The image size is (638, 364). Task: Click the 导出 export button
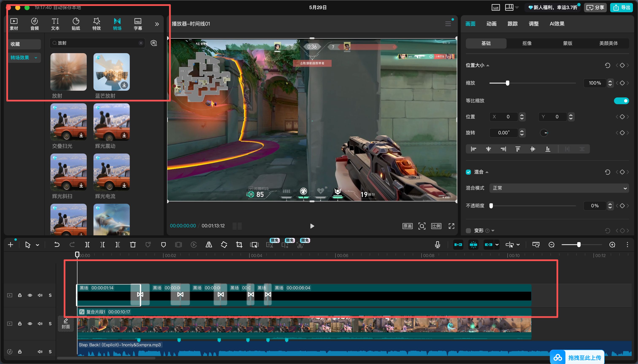click(x=621, y=8)
